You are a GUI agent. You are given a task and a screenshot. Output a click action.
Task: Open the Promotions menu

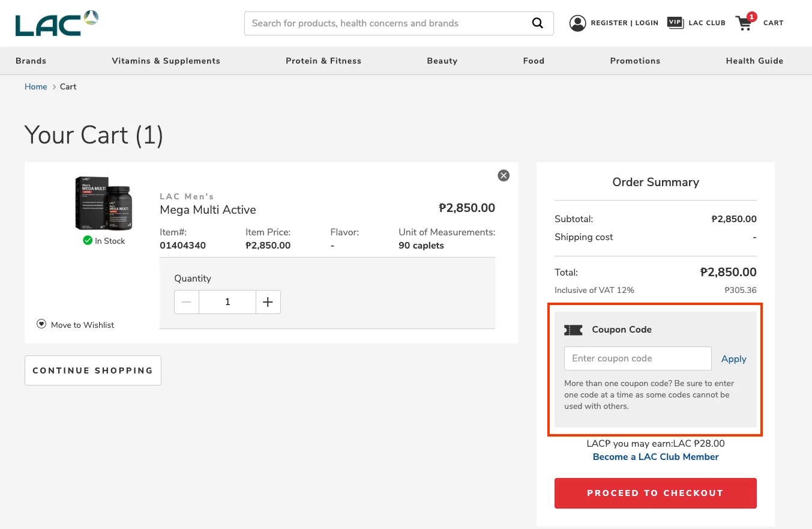[x=635, y=61]
